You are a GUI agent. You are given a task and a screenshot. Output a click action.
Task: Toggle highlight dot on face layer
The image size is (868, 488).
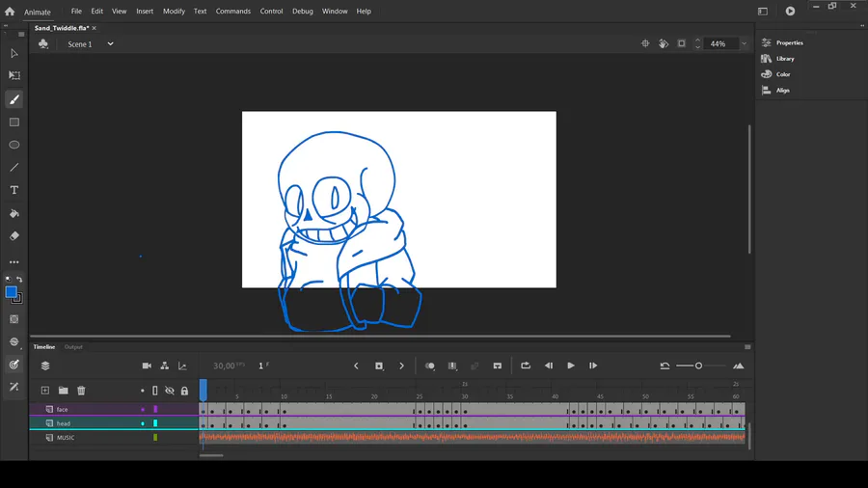[x=143, y=410]
